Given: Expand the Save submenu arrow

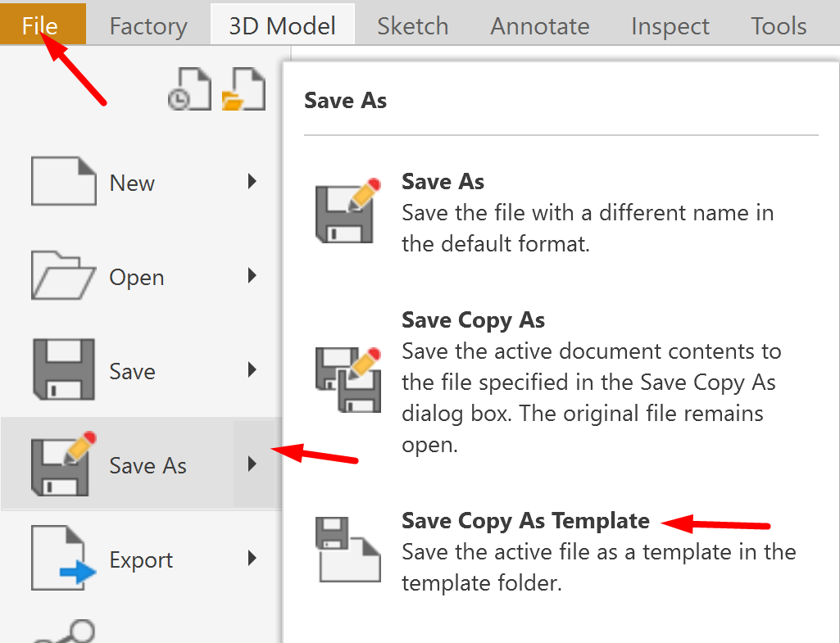Looking at the screenshot, I should coord(252,370).
